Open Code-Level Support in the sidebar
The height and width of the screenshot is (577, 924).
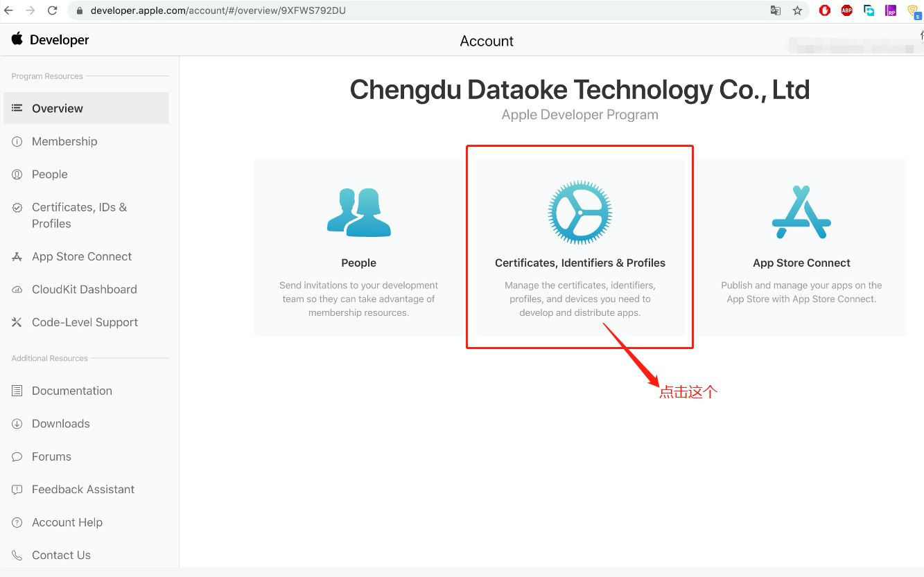[x=86, y=322]
